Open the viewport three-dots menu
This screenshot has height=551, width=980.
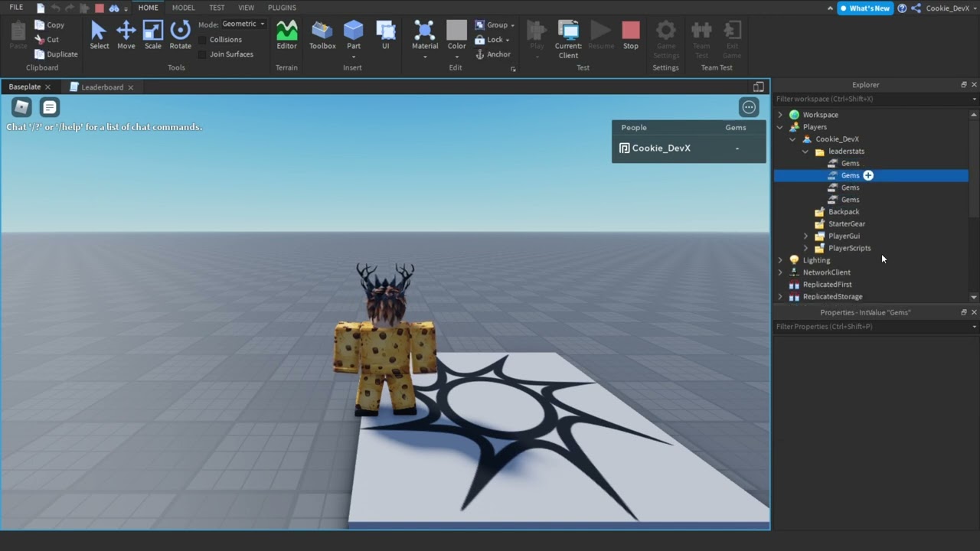point(749,107)
